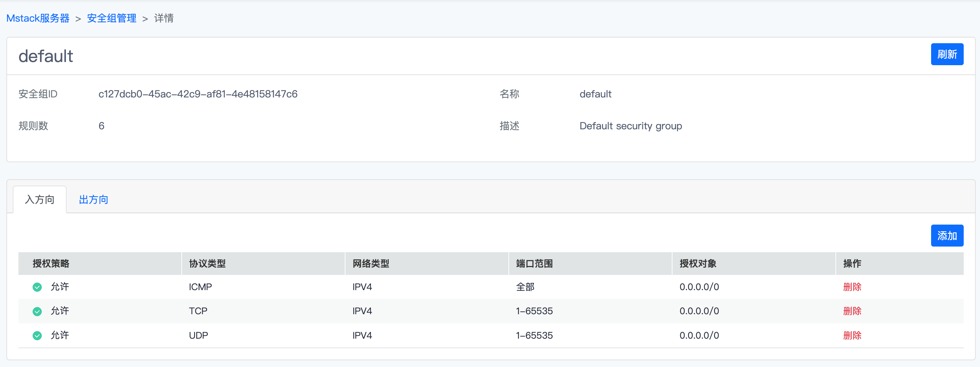Click the 名称 value default
980x367 pixels.
[595, 94]
